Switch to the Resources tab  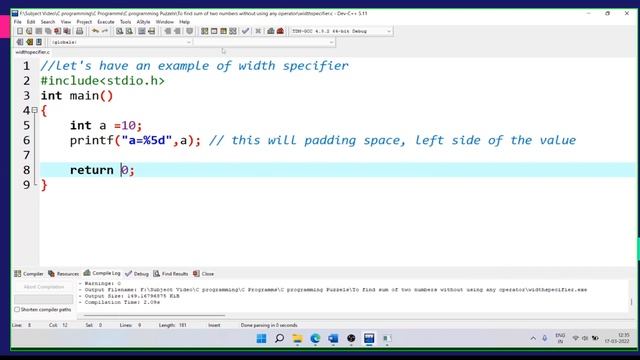(x=63, y=273)
